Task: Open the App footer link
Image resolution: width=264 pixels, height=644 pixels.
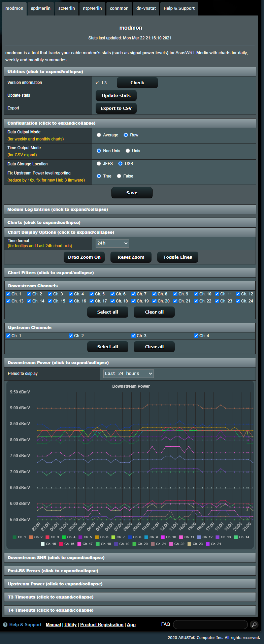Action: (x=131, y=624)
